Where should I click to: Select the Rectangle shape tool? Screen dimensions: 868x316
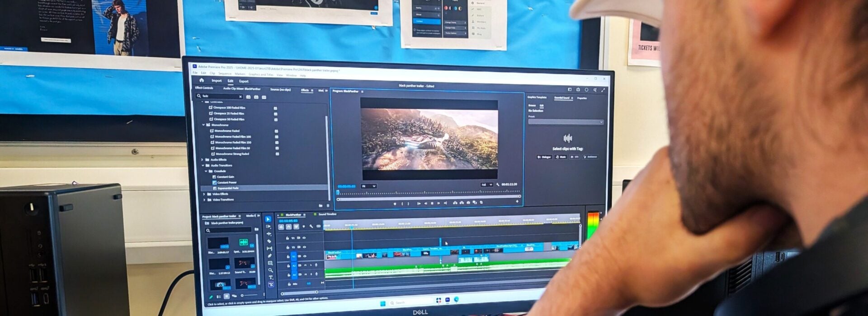pyautogui.click(x=270, y=263)
